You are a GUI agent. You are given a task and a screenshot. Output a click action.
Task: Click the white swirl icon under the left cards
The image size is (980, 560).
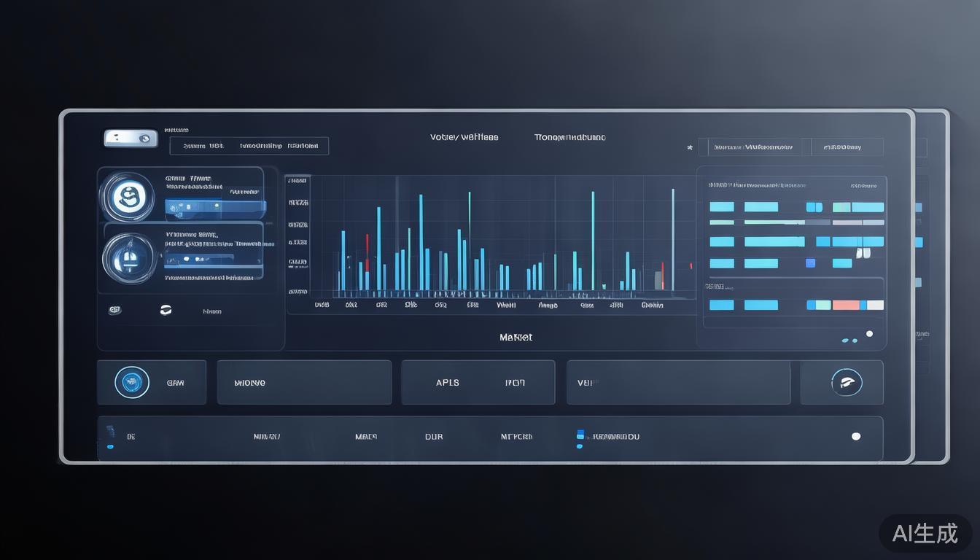(x=166, y=311)
